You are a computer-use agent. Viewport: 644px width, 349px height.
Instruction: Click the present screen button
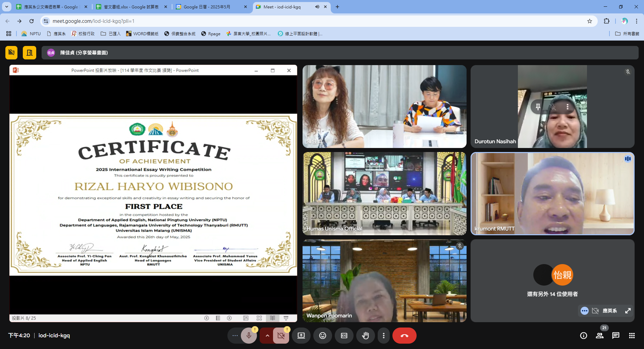(x=301, y=336)
